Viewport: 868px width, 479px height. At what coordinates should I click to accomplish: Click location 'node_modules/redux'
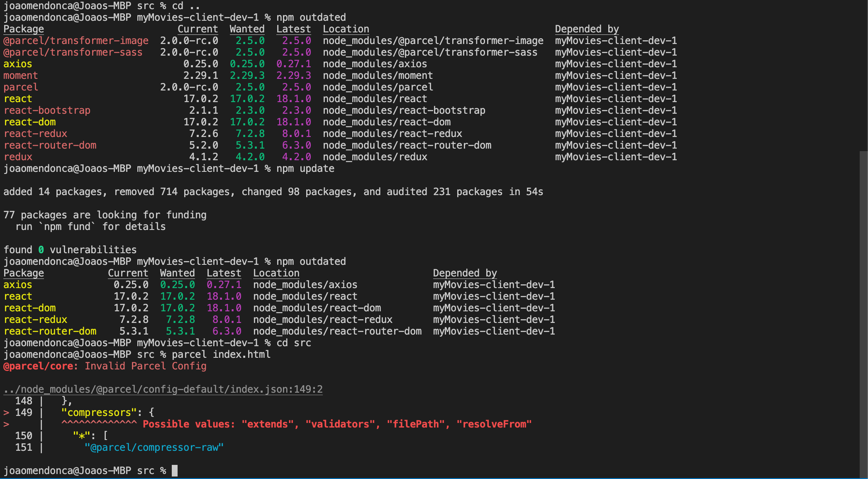[x=375, y=157]
